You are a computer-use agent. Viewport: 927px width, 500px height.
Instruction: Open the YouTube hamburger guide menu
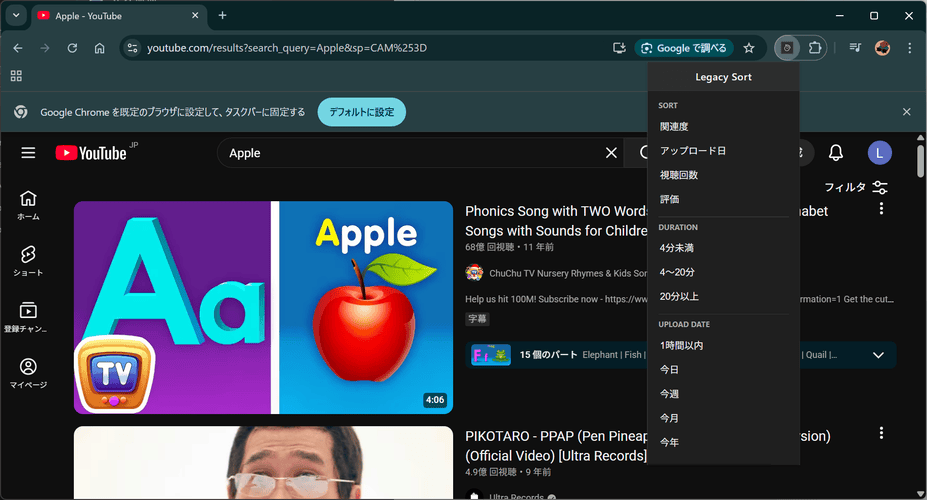point(28,153)
